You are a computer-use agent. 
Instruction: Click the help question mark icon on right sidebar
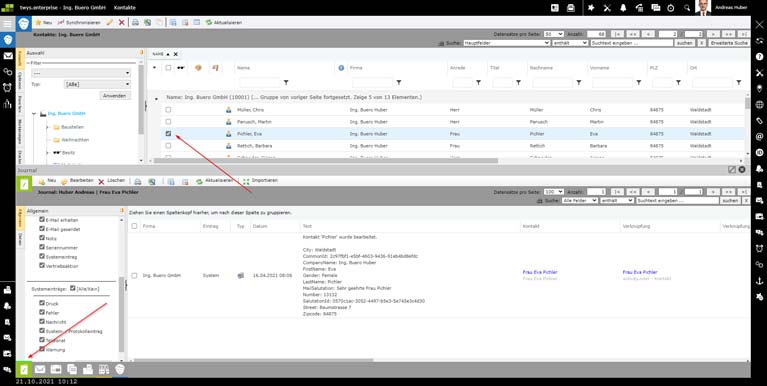759,56
